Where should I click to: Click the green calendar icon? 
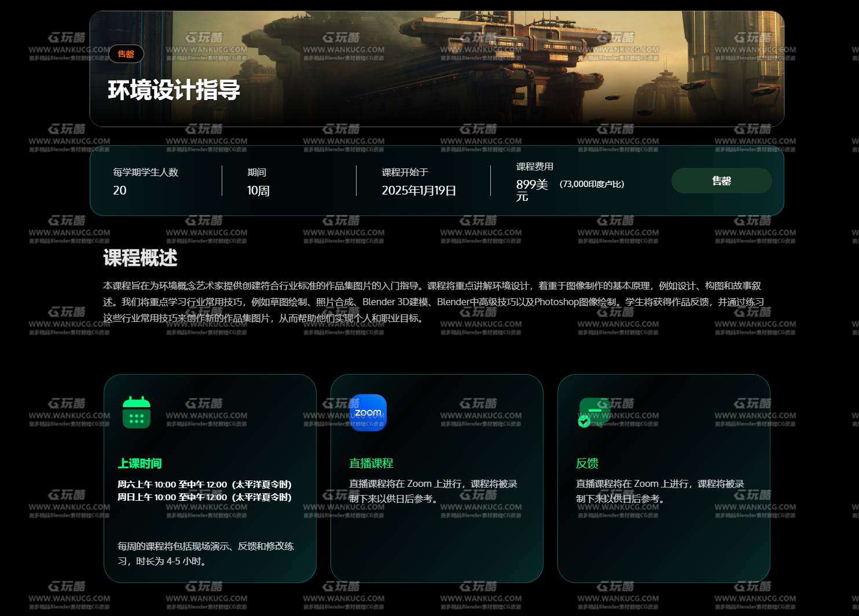click(x=137, y=413)
